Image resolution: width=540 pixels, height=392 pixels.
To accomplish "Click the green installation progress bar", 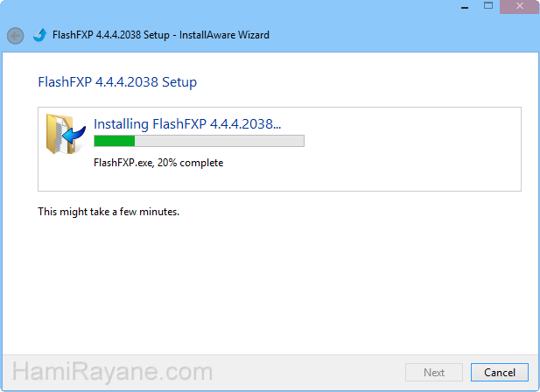I will coord(199,141).
